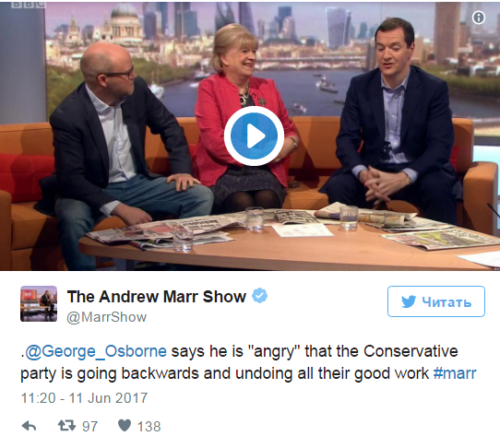The width and height of the screenshot is (500, 448).
Task: Retweet using the retweet arrows icon
Action: pos(66,425)
